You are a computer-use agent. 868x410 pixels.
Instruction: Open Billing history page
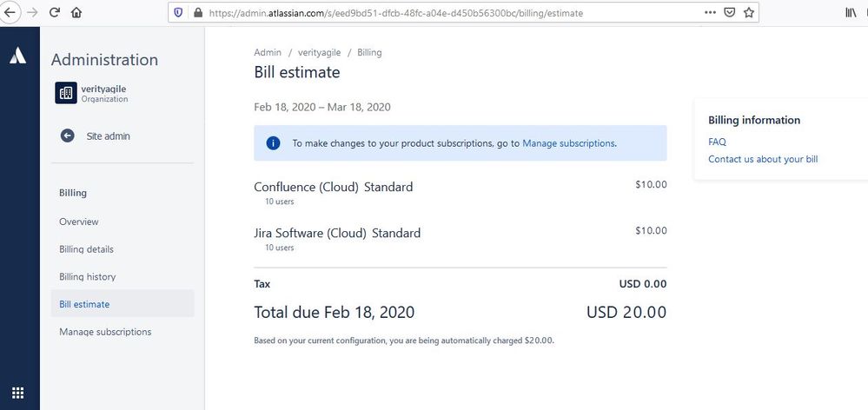click(x=88, y=276)
